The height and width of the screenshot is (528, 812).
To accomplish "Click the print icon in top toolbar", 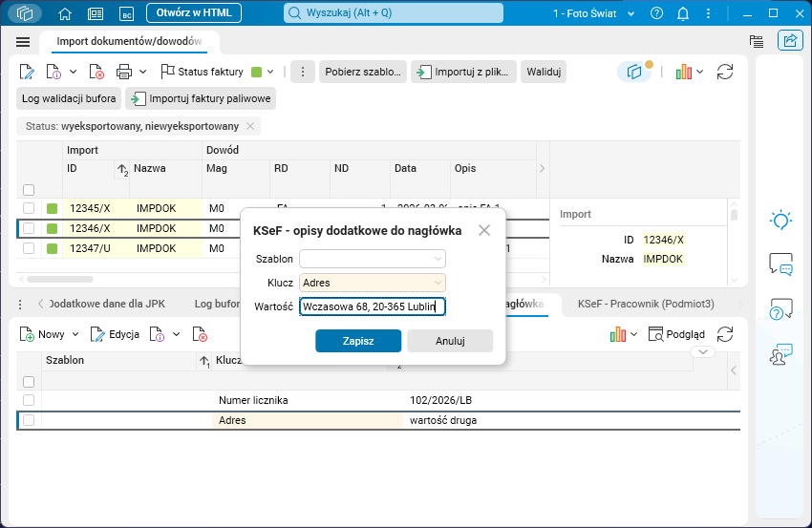I will click(124, 72).
